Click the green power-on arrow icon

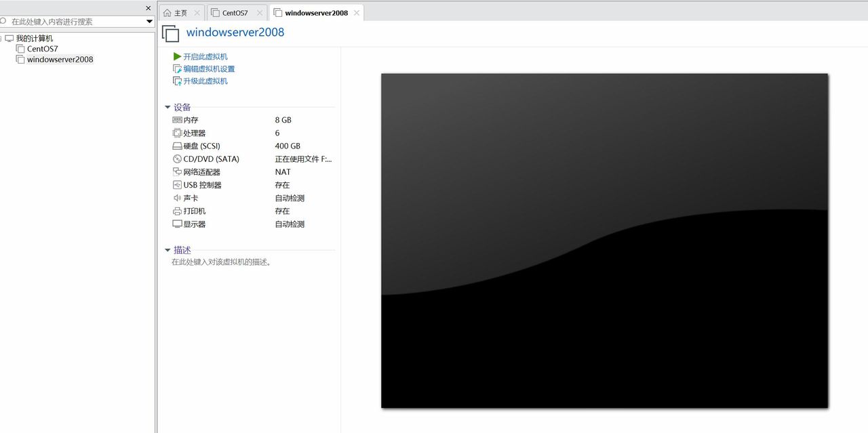(176, 57)
